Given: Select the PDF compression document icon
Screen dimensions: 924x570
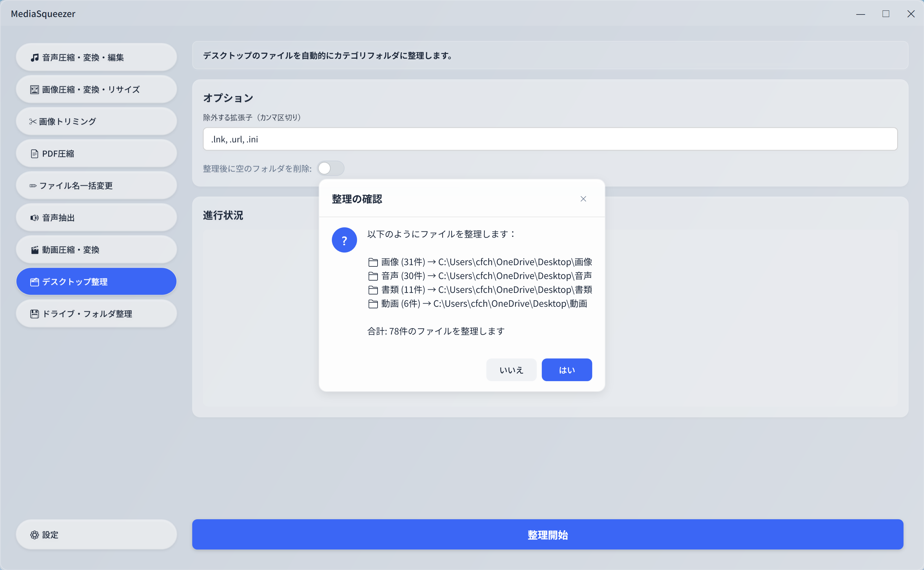Looking at the screenshot, I should [x=34, y=154].
